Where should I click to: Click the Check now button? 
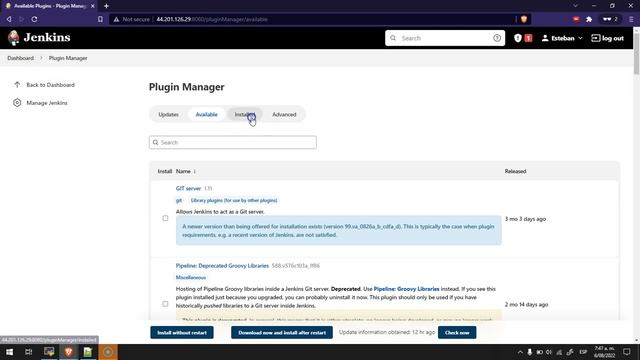tap(457, 332)
